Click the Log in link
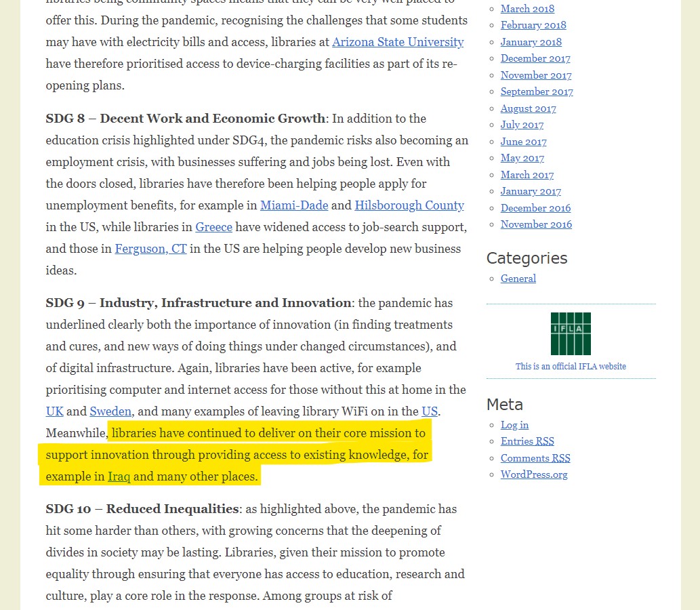The height and width of the screenshot is (610, 700). 515,425
